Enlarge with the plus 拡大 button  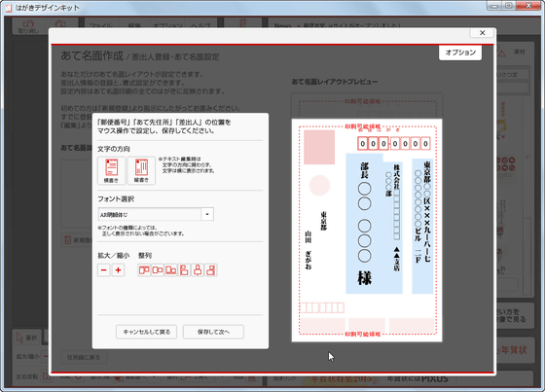(x=118, y=270)
